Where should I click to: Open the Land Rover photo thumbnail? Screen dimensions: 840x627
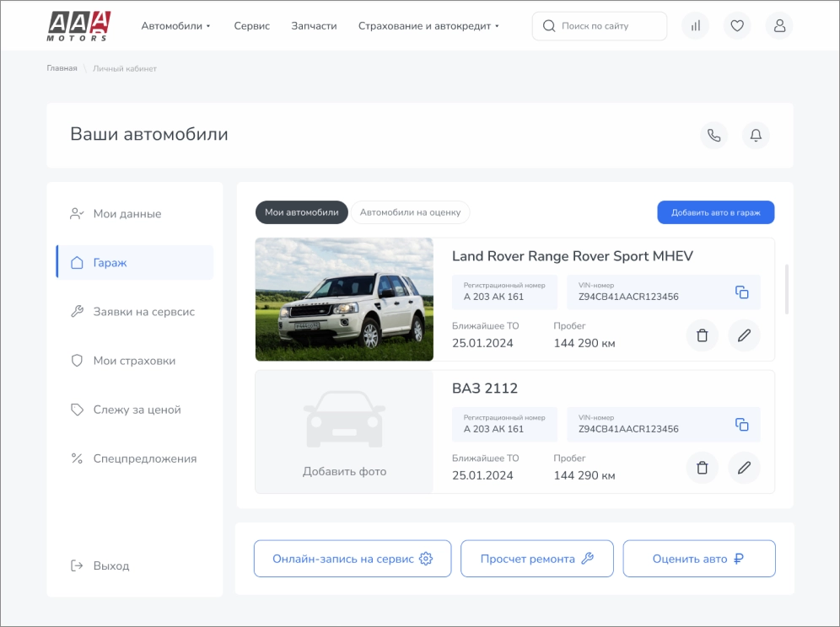point(344,299)
